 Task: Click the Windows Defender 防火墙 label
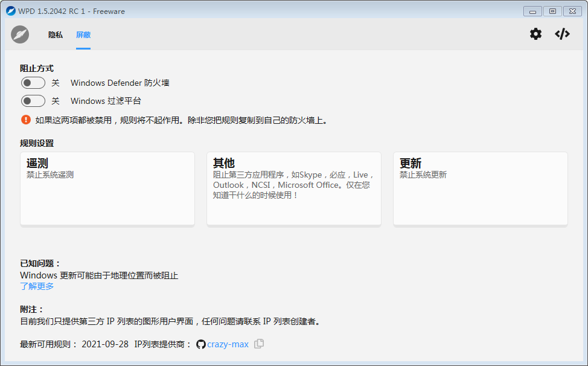120,83
